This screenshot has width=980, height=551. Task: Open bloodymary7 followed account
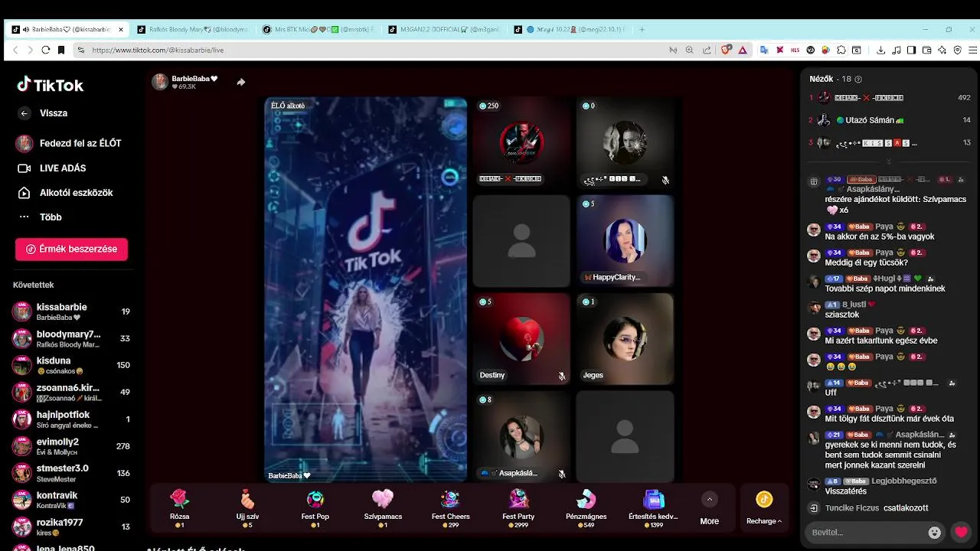click(x=71, y=339)
